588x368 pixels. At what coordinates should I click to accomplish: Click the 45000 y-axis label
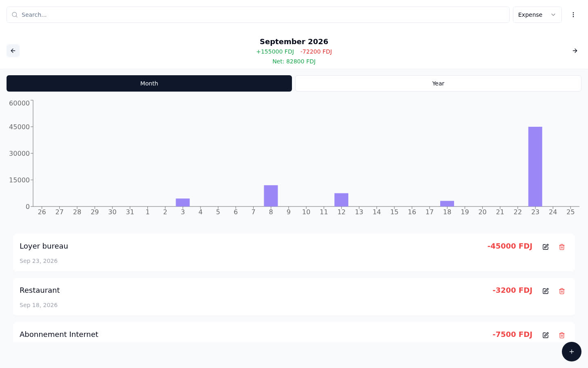point(19,127)
